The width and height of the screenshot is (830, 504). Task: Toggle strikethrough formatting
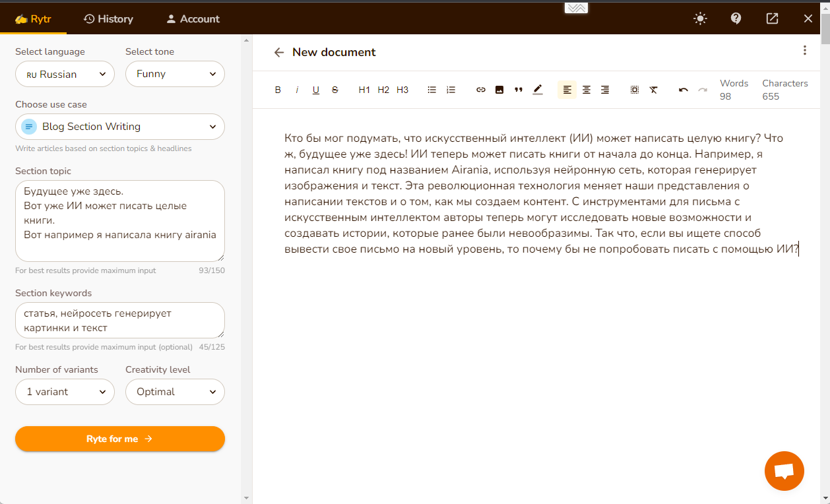pos(335,90)
